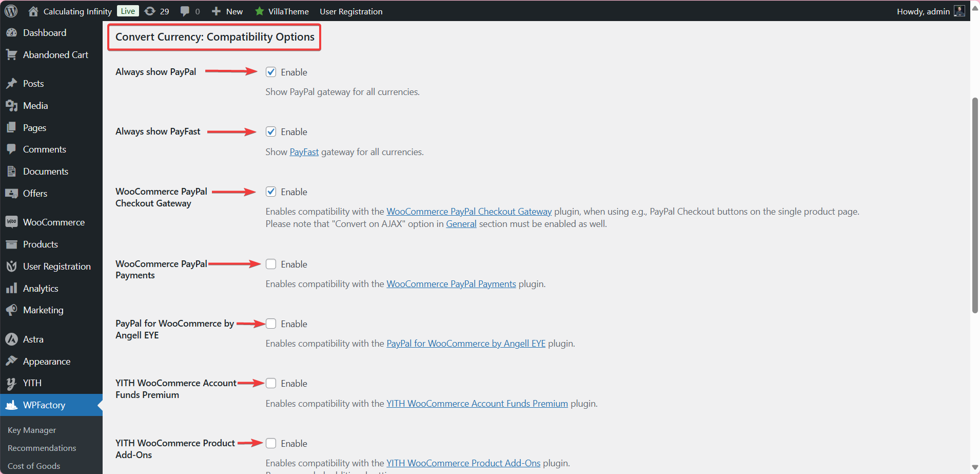Click the VillaTheme star icon

[x=260, y=11]
